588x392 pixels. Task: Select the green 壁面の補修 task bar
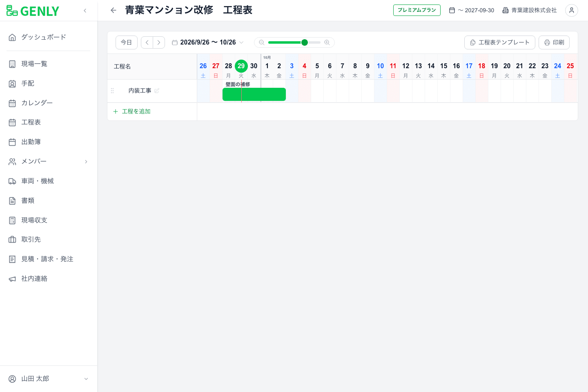[x=254, y=94]
